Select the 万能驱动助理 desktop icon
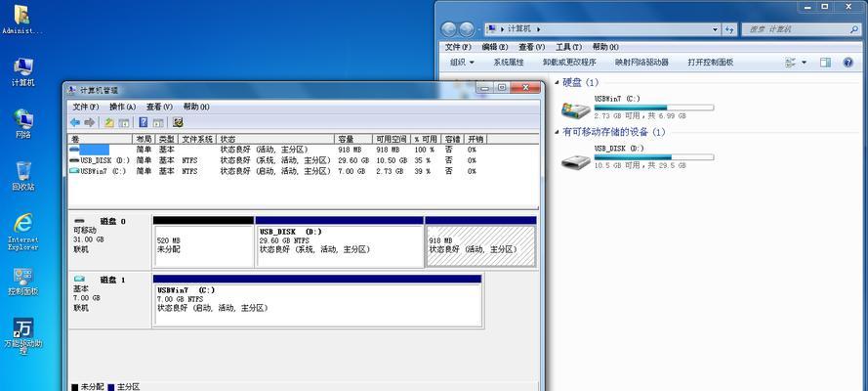The height and width of the screenshot is (391, 868). pos(22,336)
